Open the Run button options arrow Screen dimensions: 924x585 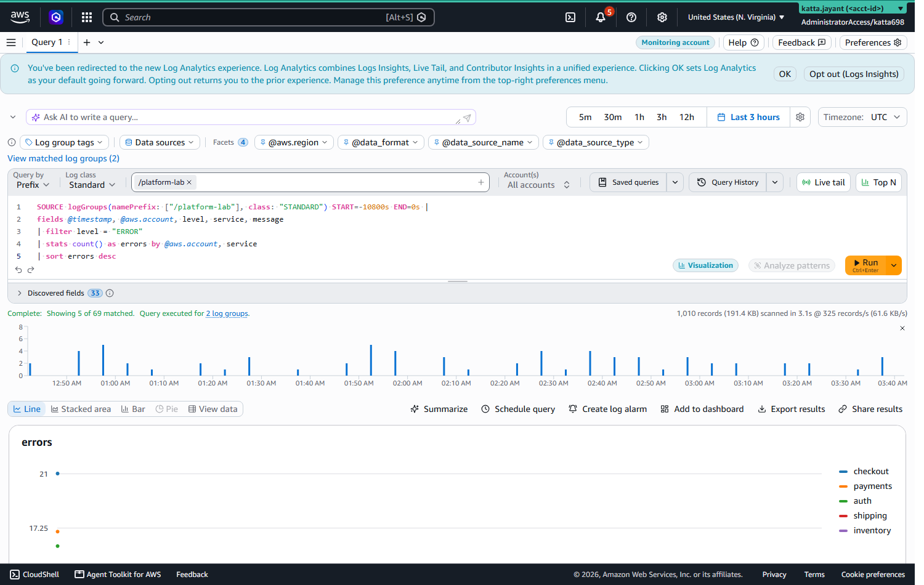pyautogui.click(x=894, y=265)
